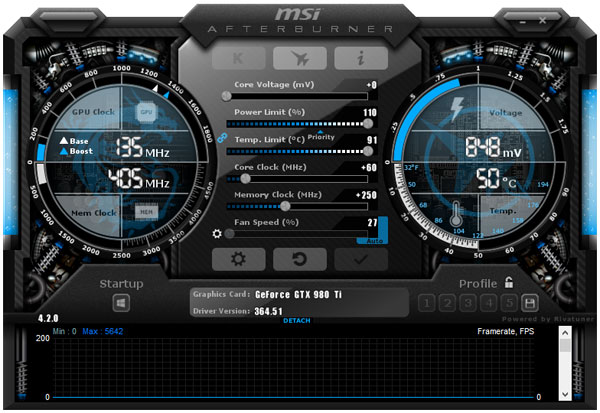Click the Core Clock value +60
600x413 pixels.
pos(369,168)
